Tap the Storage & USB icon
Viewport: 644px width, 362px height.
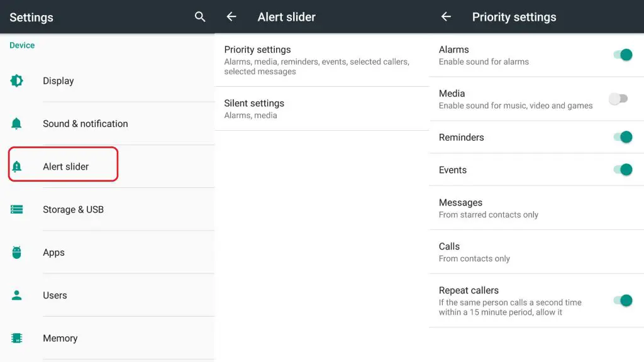(x=17, y=209)
